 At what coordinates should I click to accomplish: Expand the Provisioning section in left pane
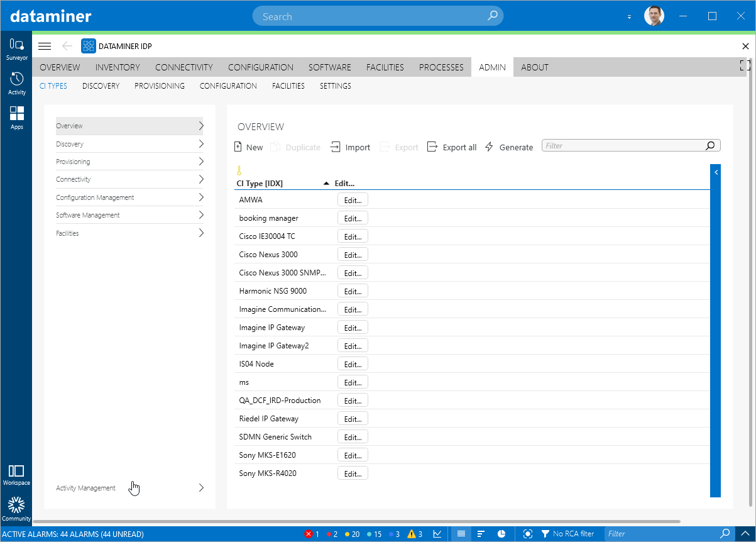[130, 162]
